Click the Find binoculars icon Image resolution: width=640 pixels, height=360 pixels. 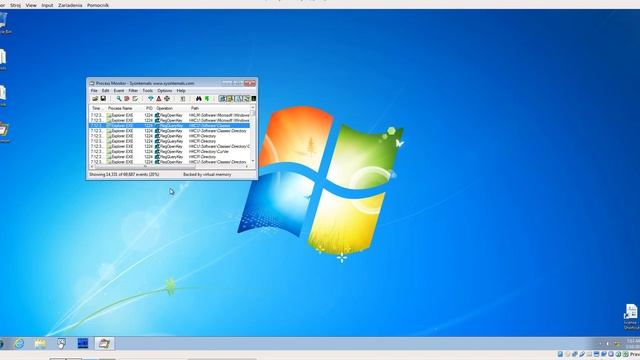[199, 98]
